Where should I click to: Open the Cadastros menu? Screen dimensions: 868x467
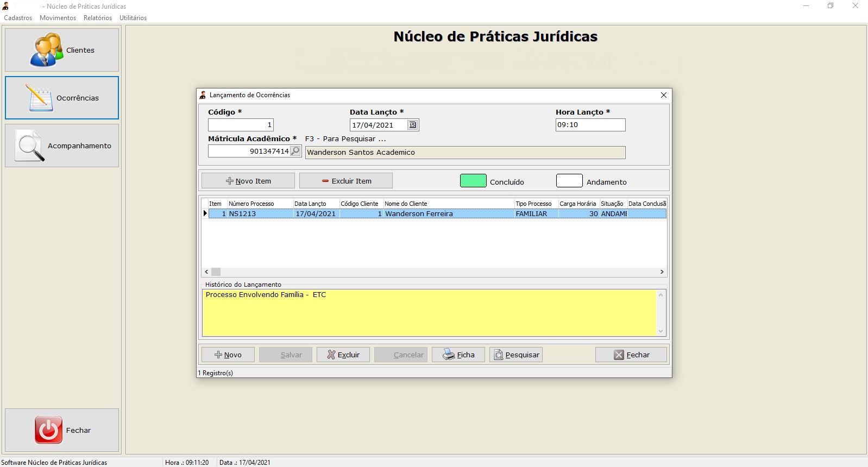pos(18,18)
